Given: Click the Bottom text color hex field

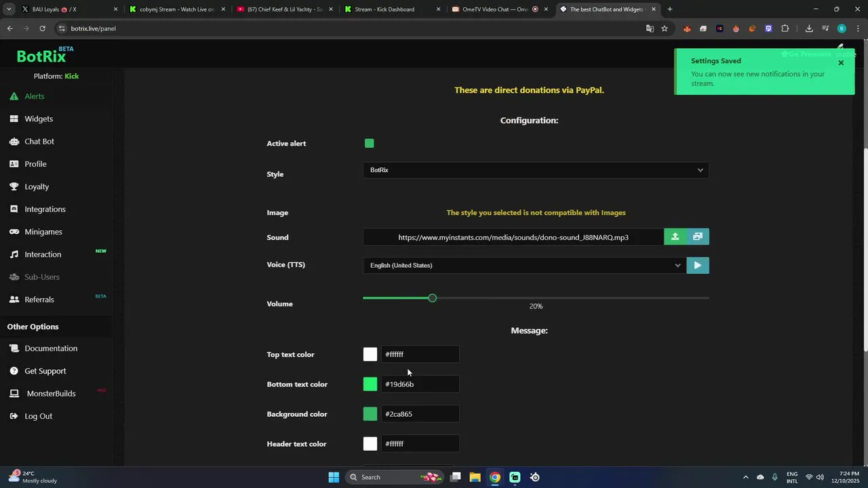Looking at the screenshot, I should [420, 384].
